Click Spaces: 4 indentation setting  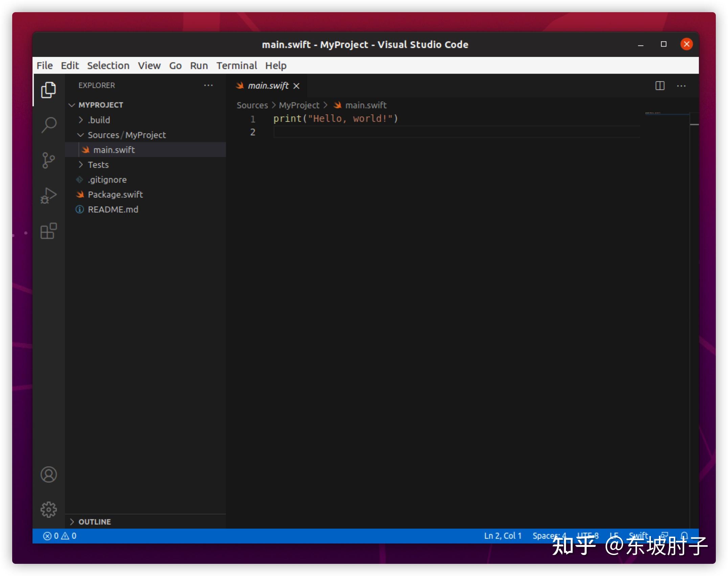[549, 536]
